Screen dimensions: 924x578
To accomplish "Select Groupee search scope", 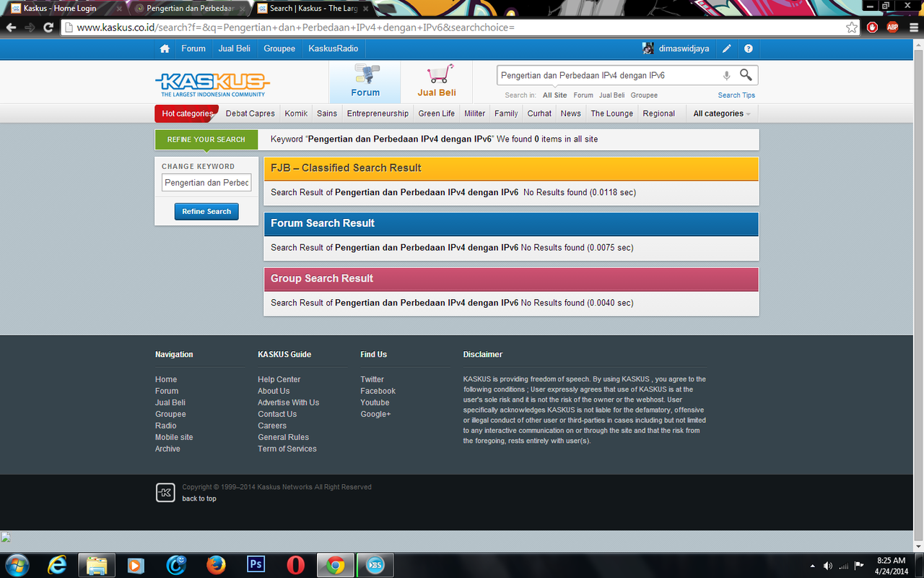I will click(x=644, y=95).
